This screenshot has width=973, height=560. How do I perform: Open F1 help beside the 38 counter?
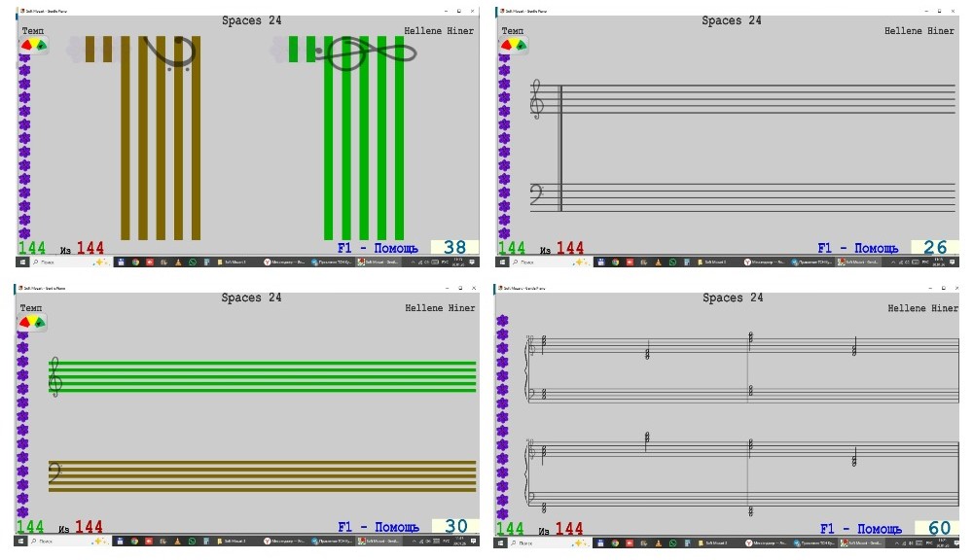pyautogui.click(x=378, y=248)
